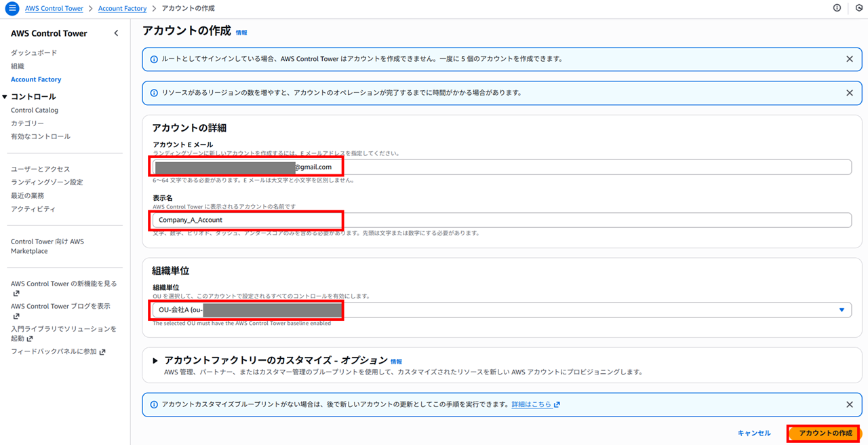Image resolution: width=868 pixels, height=445 pixels.
Task: Collapse the AWS Control Tower sidebar
Action: click(x=116, y=33)
